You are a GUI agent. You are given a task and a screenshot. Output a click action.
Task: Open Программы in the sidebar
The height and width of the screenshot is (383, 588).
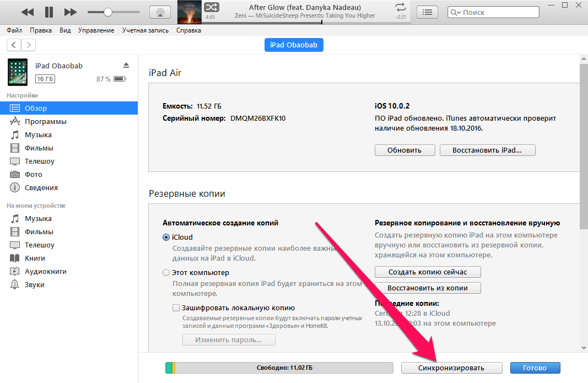tap(45, 121)
